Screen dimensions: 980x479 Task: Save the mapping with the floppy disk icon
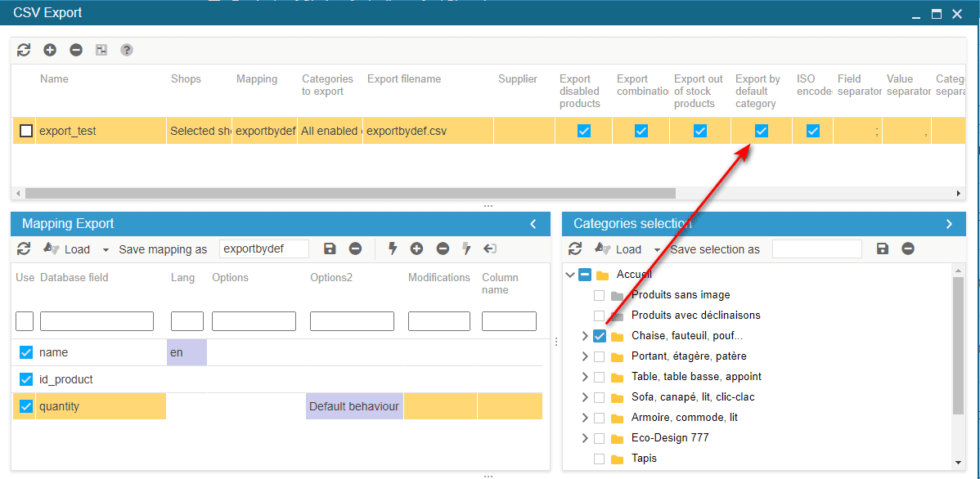[x=330, y=248]
